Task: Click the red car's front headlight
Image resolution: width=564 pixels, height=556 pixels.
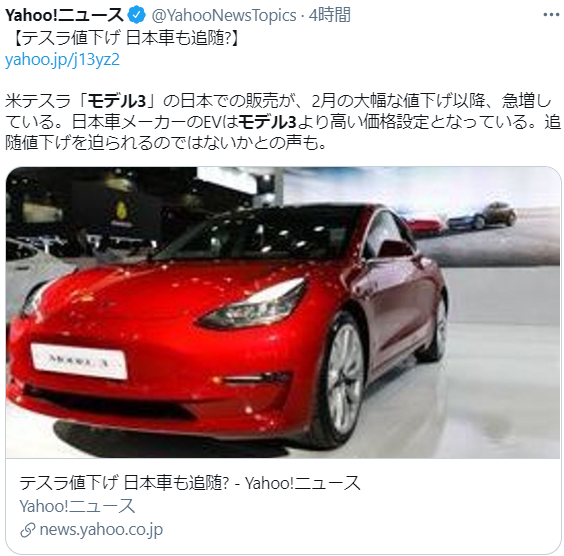Action: coord(253,304)
